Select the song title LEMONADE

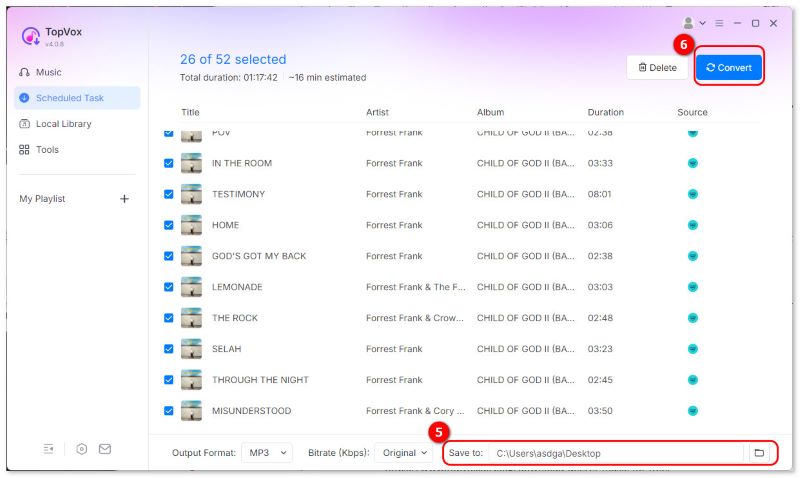coord(237,287)
